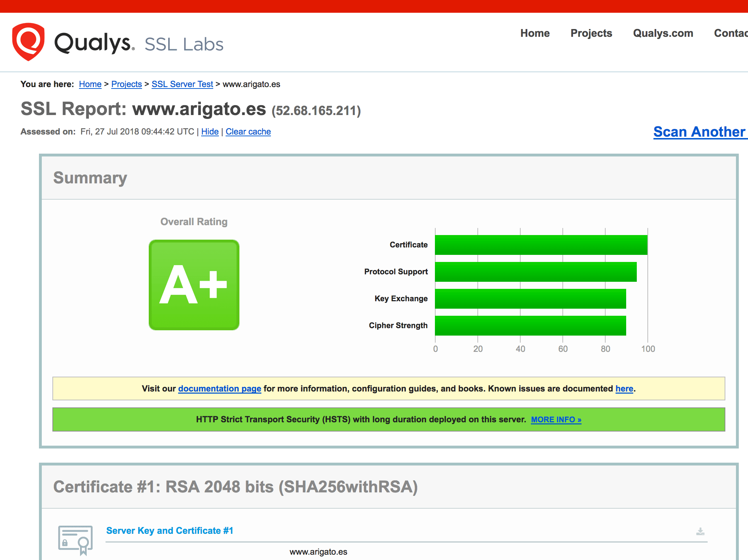This screenshot has width=748, height=560.
Task: Open the Projects navigation menu item
Action: point(591,33)
